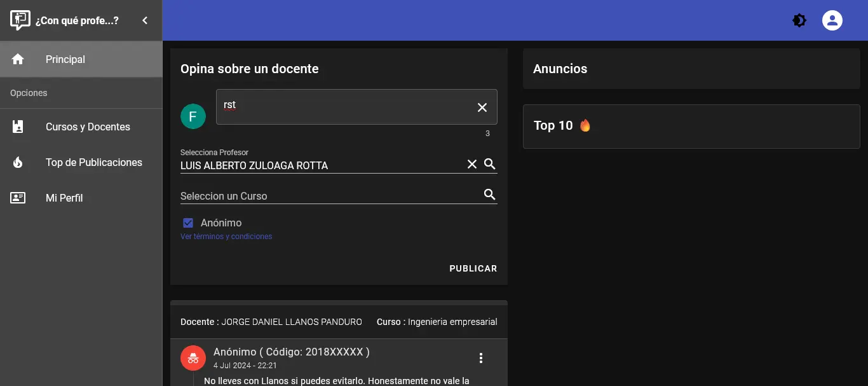Click search icon in Seleccion un Curso field

(x=490, y=195)
